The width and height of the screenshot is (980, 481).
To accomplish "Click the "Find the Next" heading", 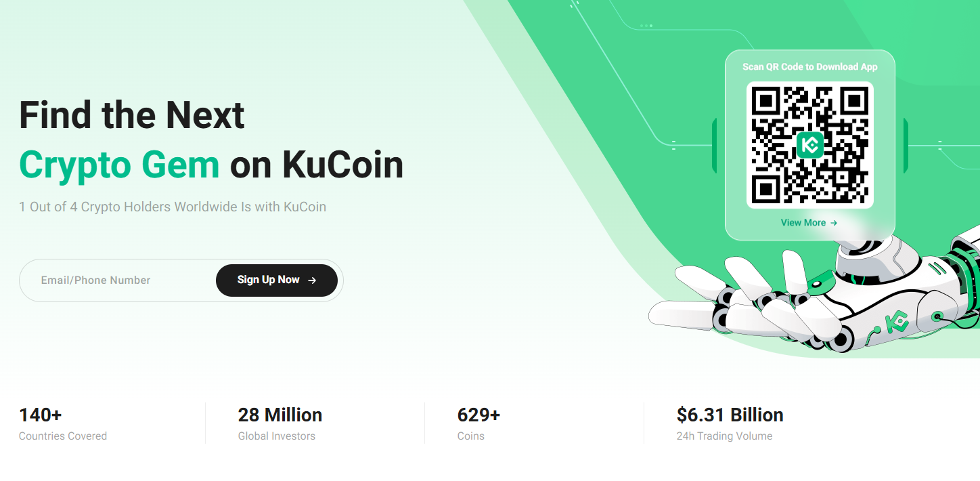I will 131,115.
